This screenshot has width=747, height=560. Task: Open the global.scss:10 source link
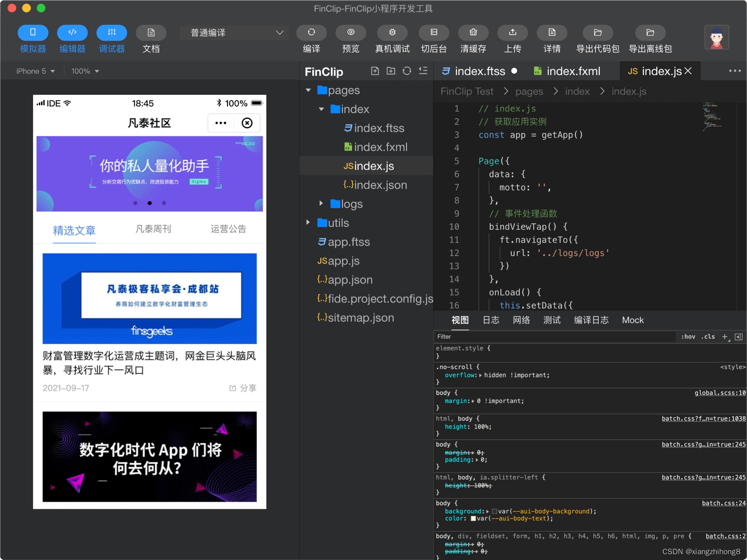(x=720, y=393)
